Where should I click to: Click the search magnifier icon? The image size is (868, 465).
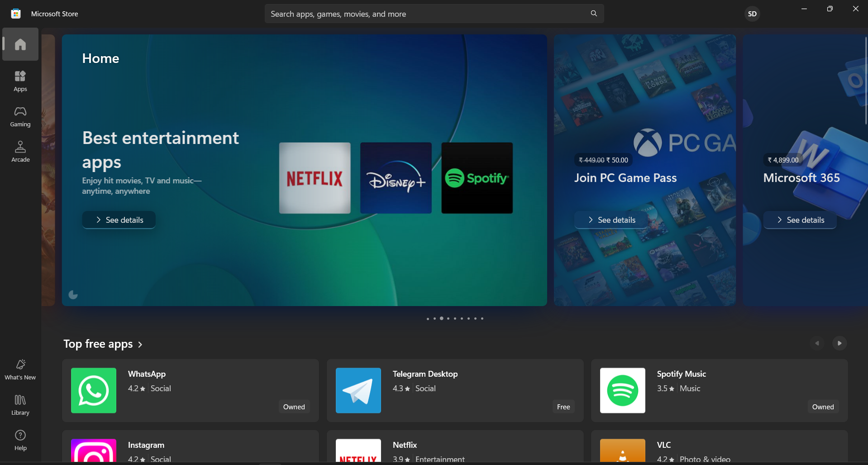[594, 14]
